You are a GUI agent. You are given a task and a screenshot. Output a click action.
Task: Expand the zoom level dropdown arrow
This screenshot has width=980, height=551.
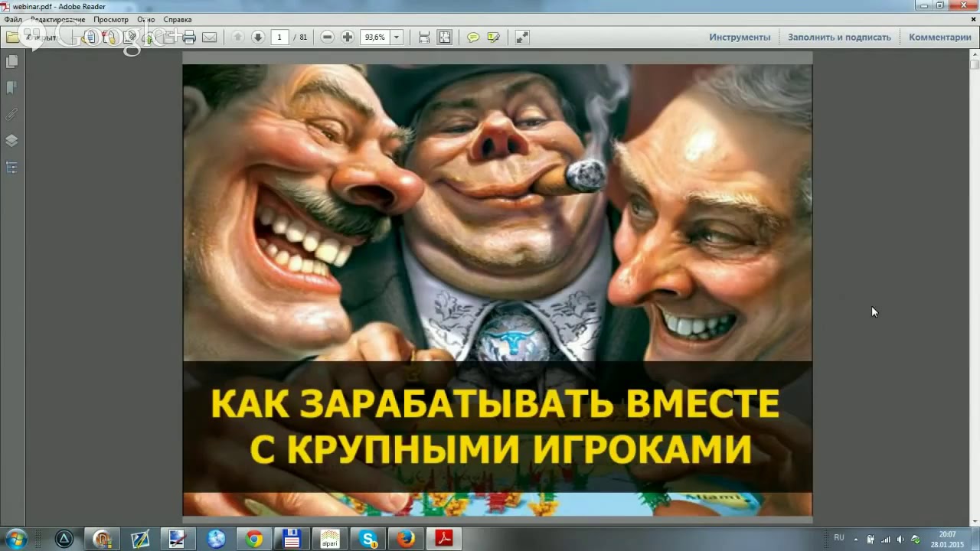pos(396,37)
